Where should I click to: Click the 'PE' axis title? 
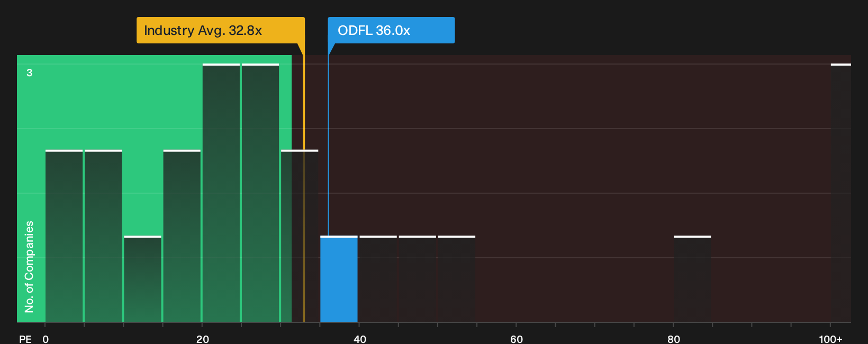tap(25, 339)
